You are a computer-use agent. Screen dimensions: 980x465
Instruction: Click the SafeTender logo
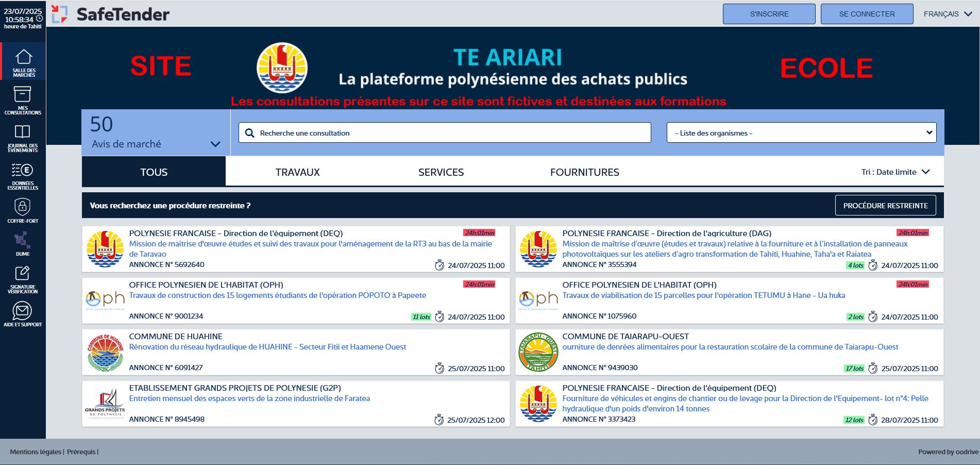pos(111,14)
